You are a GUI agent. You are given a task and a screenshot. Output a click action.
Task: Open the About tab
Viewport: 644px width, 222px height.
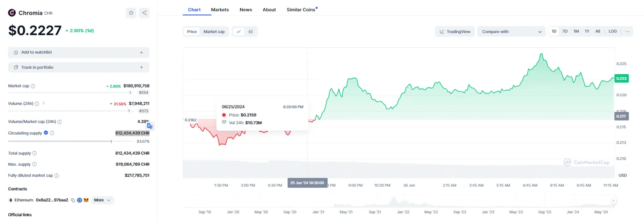point(269,10)
